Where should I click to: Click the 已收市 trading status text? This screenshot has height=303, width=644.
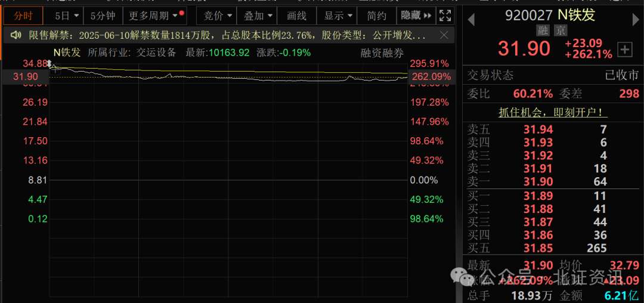point(622,76)
